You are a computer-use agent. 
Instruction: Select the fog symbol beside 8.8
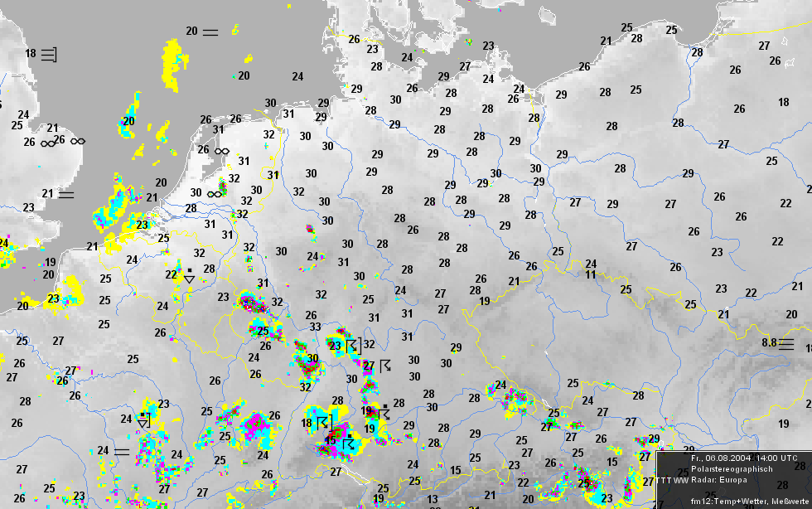[786, 344]
